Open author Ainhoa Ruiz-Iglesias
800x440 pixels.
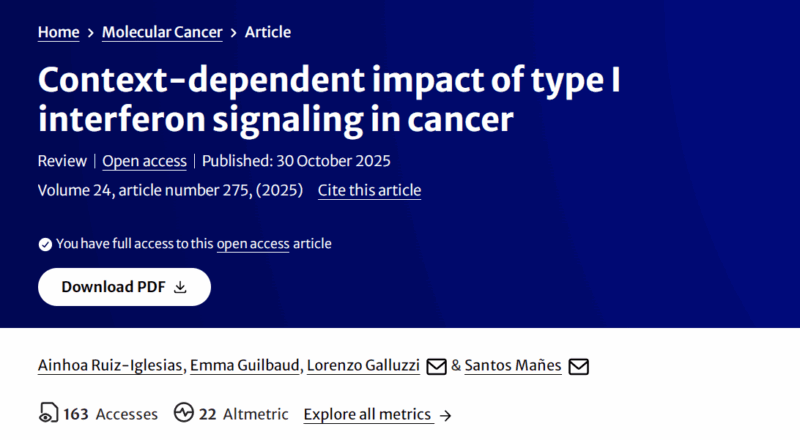tap(110, 366)
